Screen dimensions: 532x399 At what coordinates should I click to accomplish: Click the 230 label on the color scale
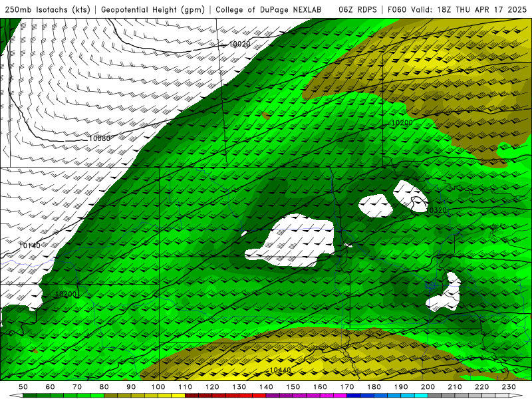click(x=509, y=387)
